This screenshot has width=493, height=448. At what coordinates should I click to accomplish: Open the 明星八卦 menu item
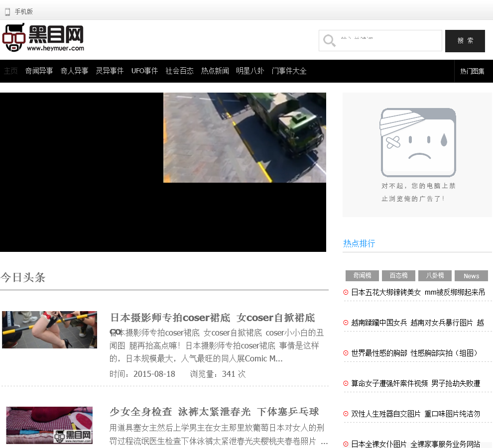pyautogui.click(x=250, y=71)
